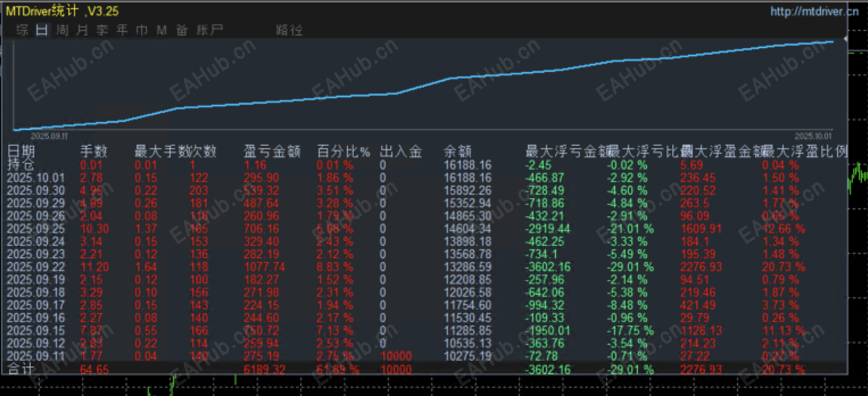Select the 2025.09.24 date row

[x=35, y=241]
